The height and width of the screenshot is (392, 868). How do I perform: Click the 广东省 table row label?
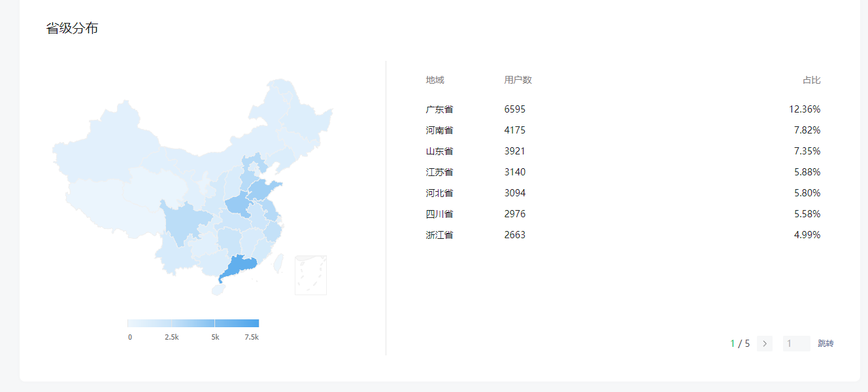point(439,109)
